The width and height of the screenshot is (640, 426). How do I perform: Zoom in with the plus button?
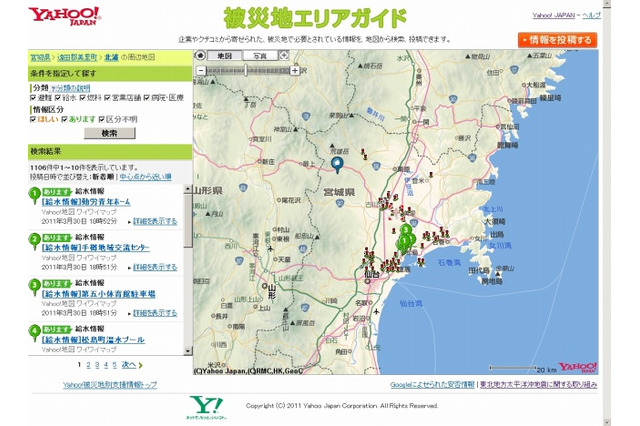pyautogui.click(x=295, y=70)
